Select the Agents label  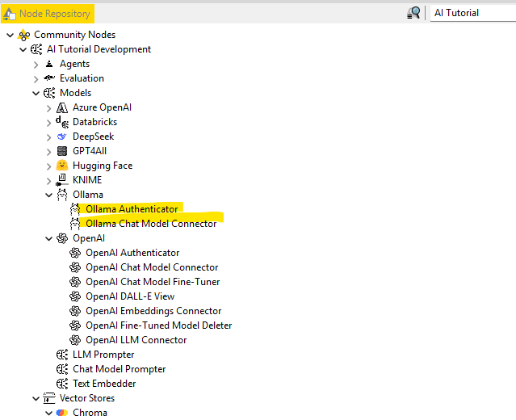(74, 64)
